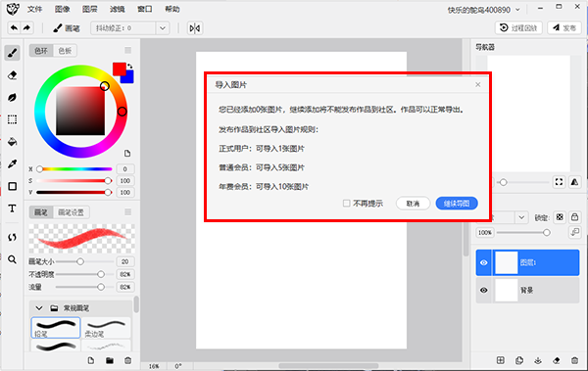The height and width of the screenshot is (371, 588).
Task: Select the 铅笔 brush preset
Action: [x=56, y=327]
